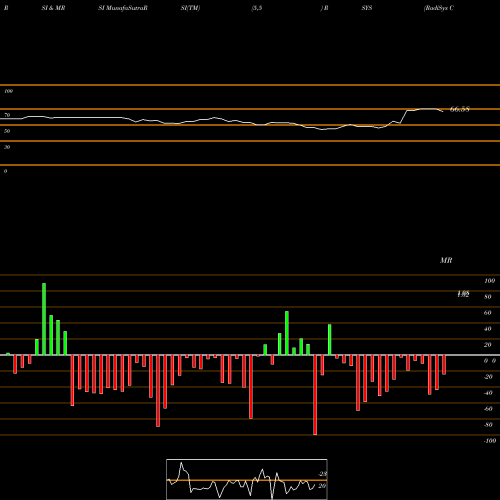Click the '(RadiSys C' title text
This screenshot has width=500, height=500.
[x=439, y=8]
